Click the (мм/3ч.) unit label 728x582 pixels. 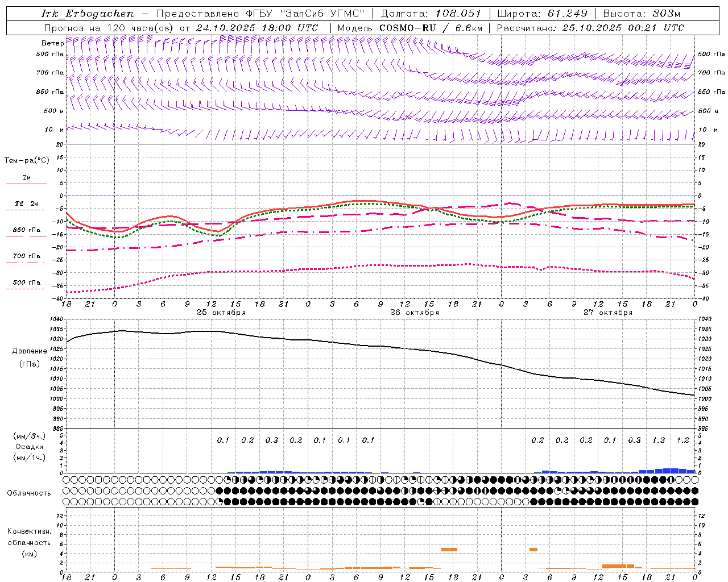[29, 436]
